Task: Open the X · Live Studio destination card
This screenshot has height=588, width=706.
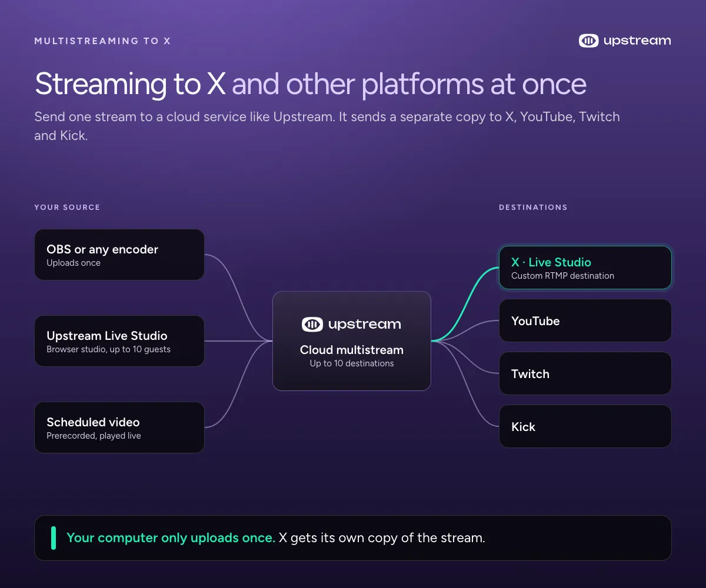Action: pyautogui.click(x=585, y=268)
